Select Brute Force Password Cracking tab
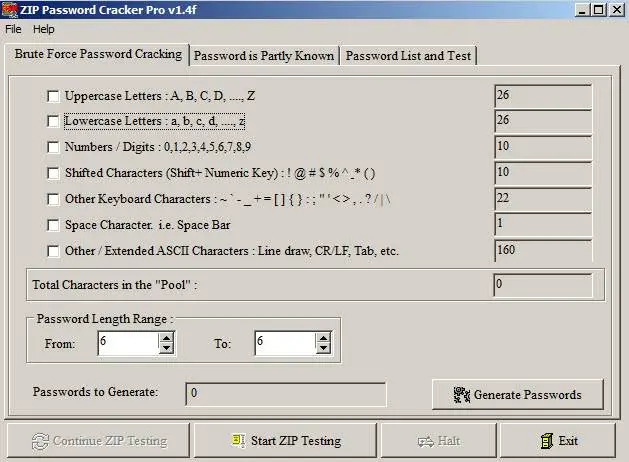This screenshot has width=629, height=462. pyautogui.click(x=98, y=54)
